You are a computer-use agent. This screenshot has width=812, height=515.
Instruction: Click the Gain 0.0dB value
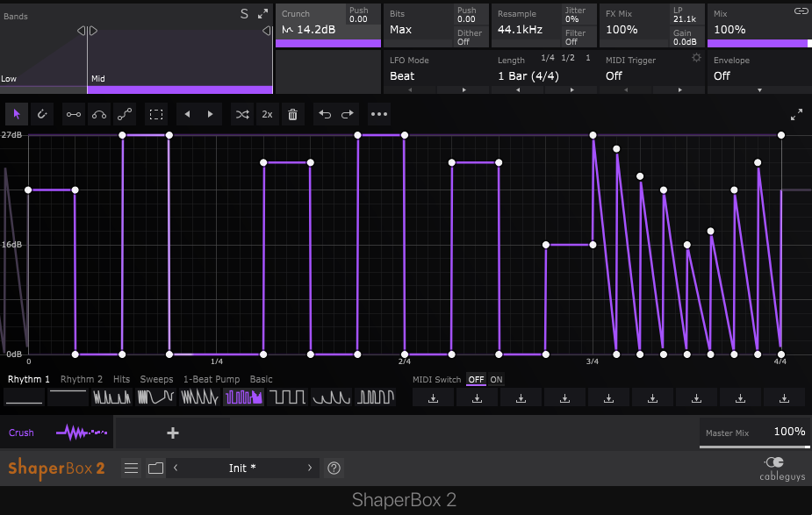(x=685, y=42)
